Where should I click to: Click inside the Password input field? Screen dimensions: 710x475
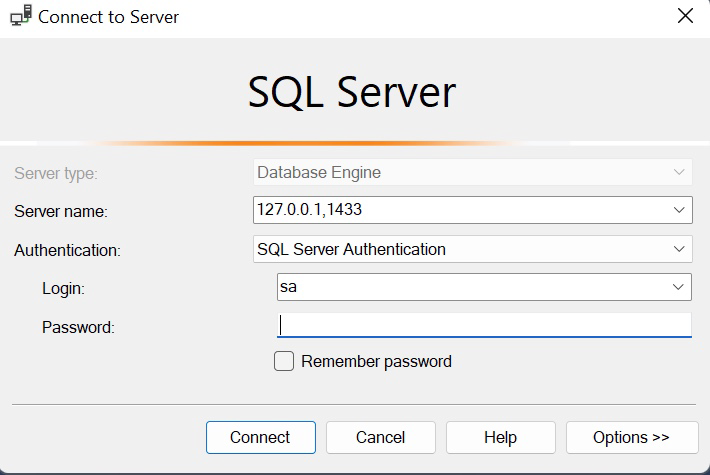tap(484, 325)
